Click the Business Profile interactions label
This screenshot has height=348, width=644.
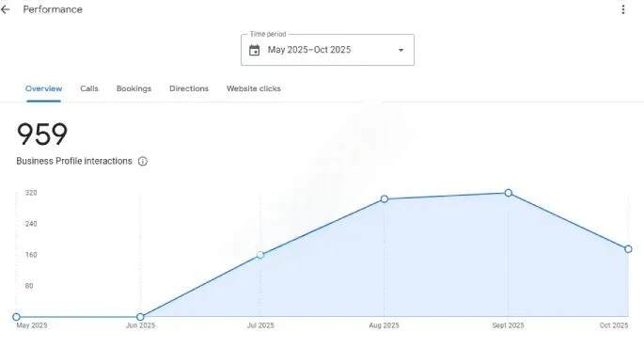[x=74, y=161]
